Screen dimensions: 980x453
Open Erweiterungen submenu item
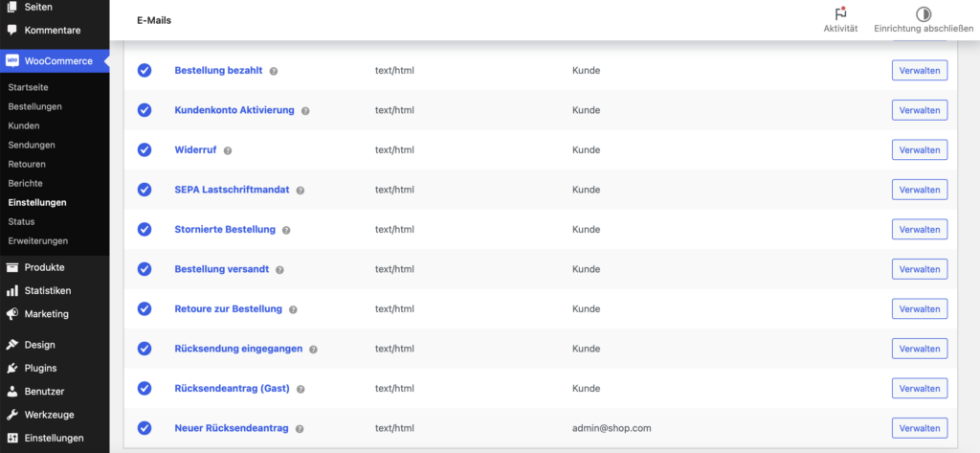38,241
